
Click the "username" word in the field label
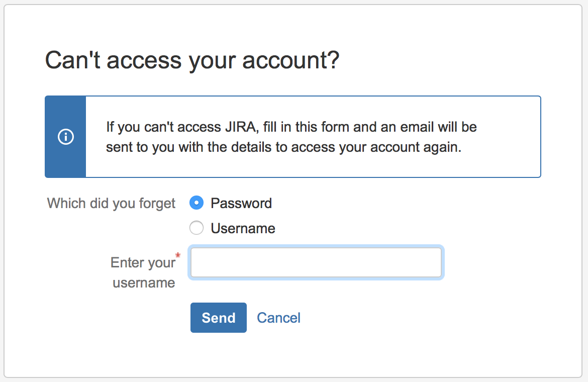144,282
